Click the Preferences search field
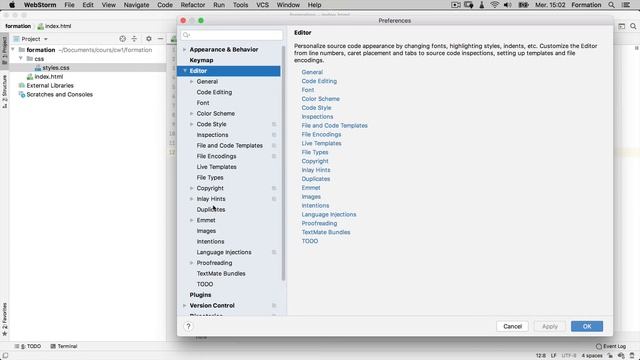 231,35
